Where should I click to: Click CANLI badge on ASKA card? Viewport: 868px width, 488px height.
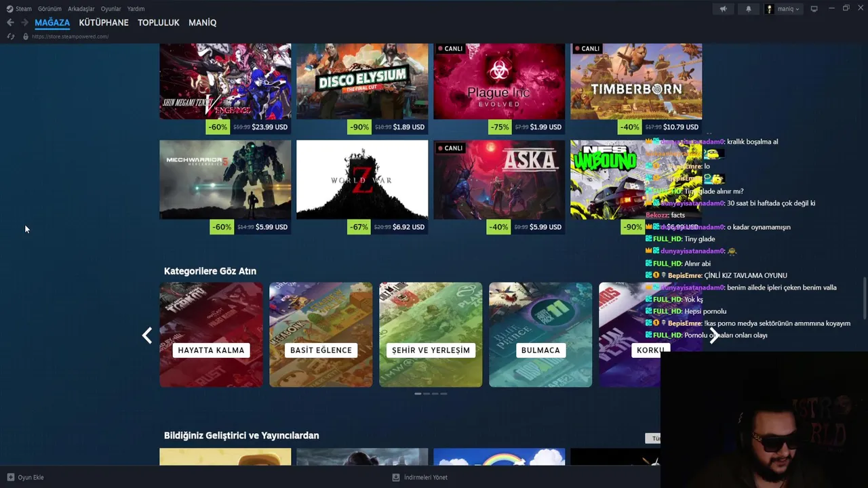click(450, 148)
